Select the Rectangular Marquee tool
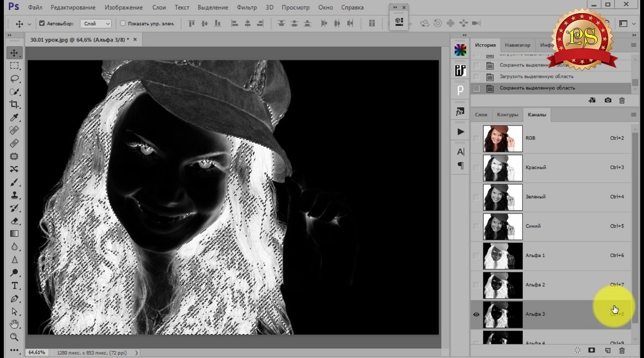 (15, 66)
